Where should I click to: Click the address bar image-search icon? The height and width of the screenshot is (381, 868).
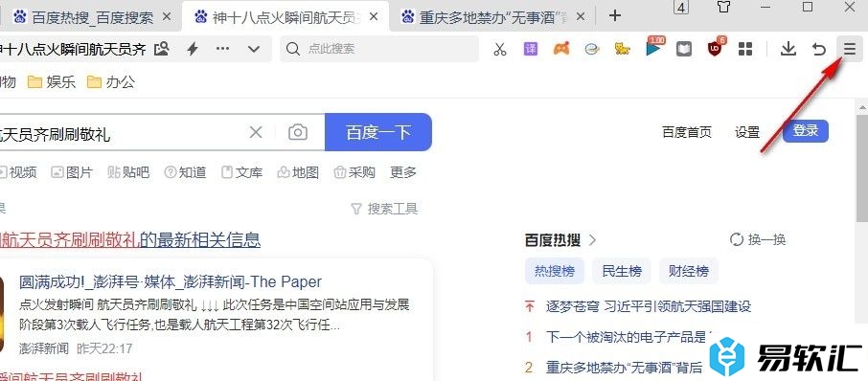162,49
